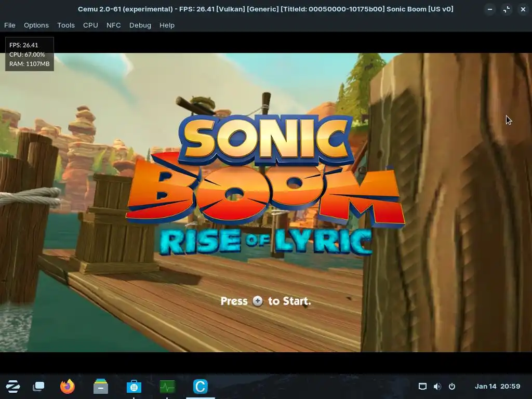532x399 pixels.
Task: Click the Rise of Lyric subtitle
Action: point(265,242)
